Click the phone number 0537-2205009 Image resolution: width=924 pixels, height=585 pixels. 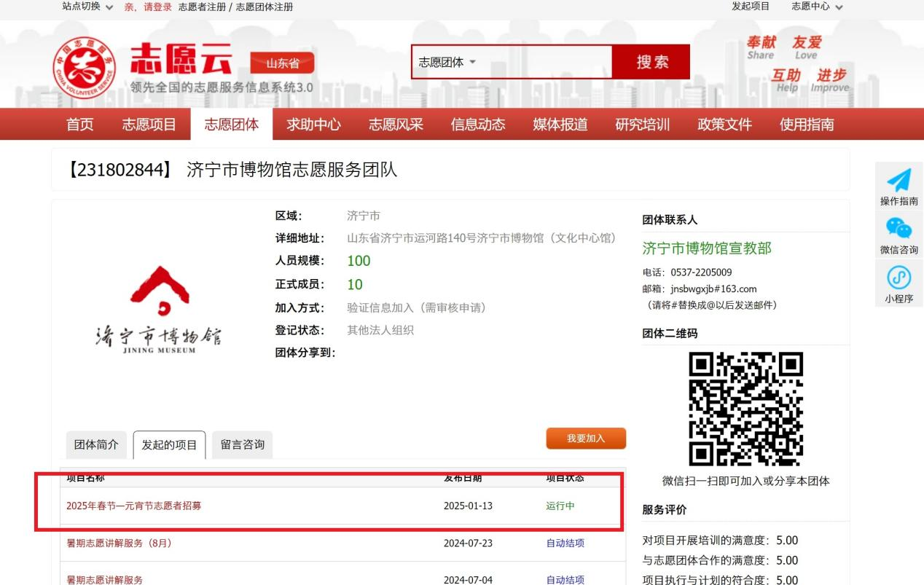(702, 272)
